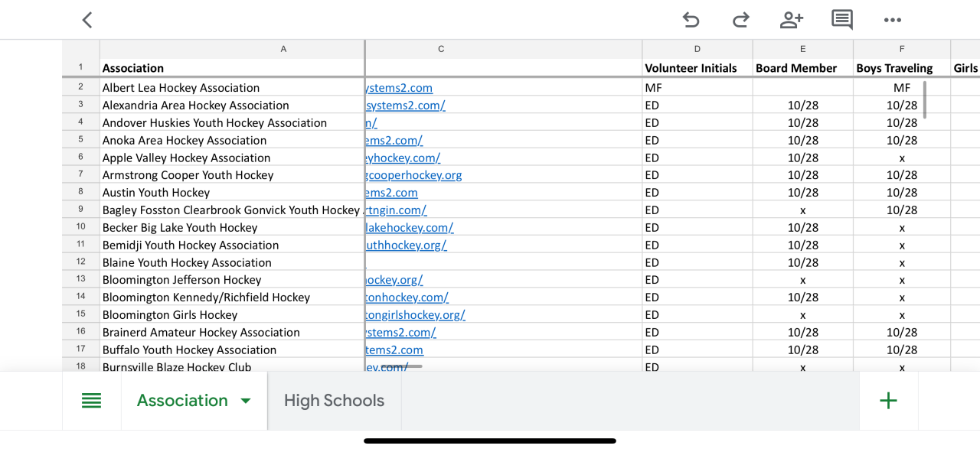Image resolution: width=980 pixels, height=452 pixels.
Task: Open the all sheets list icon
Action: coord(91,401)
